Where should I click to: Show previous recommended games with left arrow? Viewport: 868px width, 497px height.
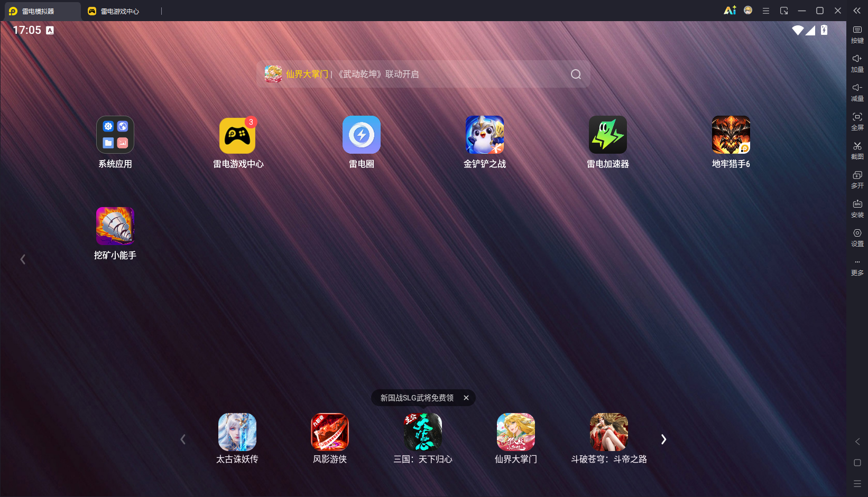pos(183,439)
